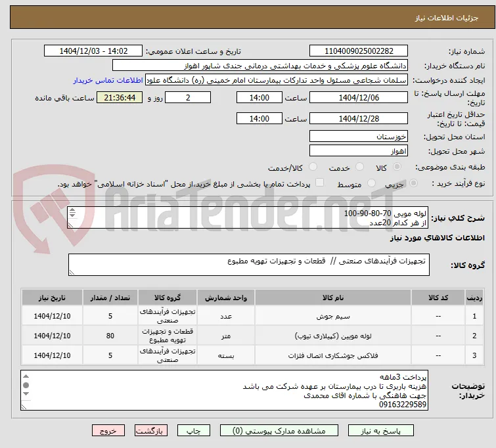This screenshot has width=496, height=448.
Task: Click the تاریخ نیاز column header
Action: pos(52,298)
